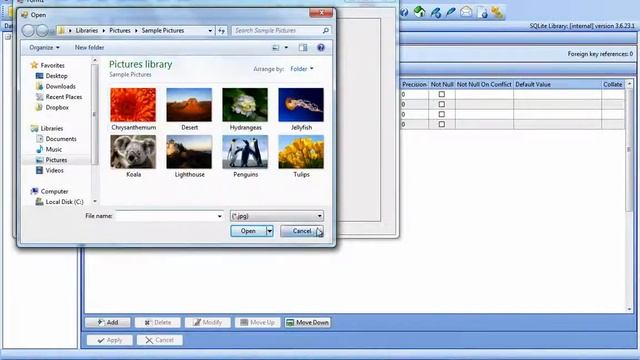Viewport: 640px width, 360px height.
Task: Expand the File name dropdown arrow
Action: (220, 216)
